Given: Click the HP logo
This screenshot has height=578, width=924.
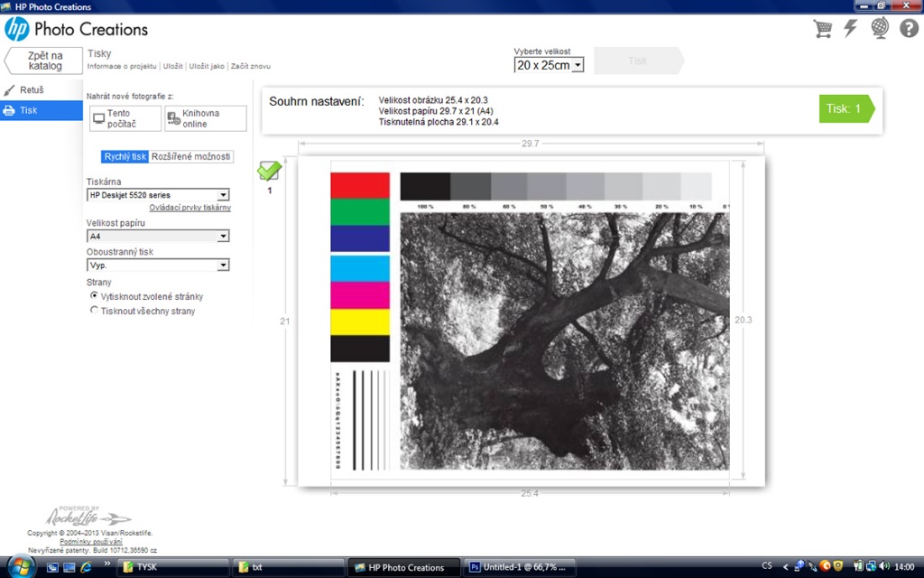Looking at the screenshot, I should tap(16, 29).
